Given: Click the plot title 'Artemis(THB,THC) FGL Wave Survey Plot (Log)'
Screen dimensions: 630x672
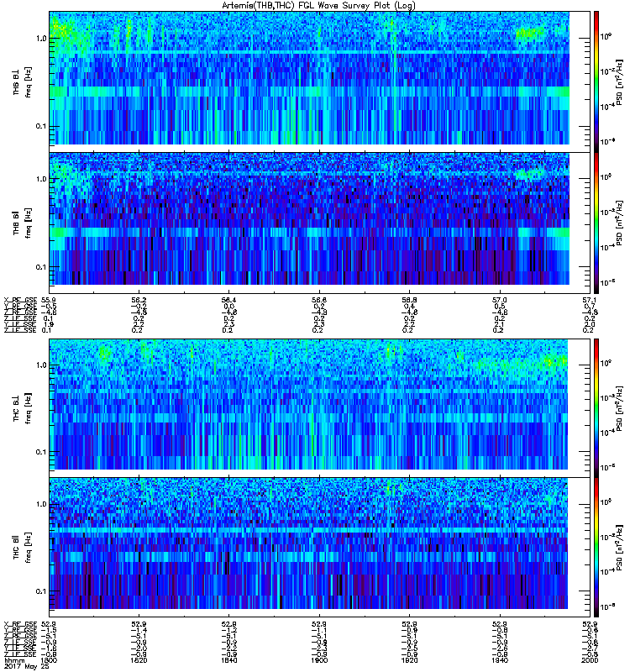Looking at the screenshot, I should click(318, 6).
